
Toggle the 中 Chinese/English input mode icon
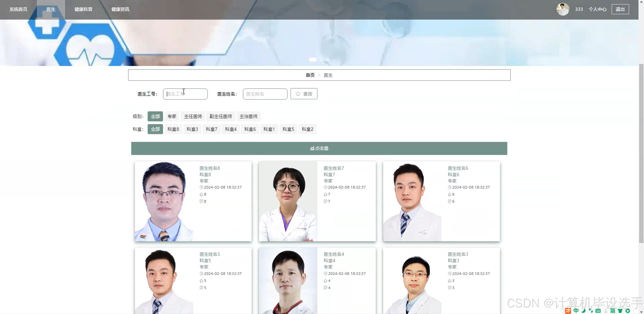[576, 310]
